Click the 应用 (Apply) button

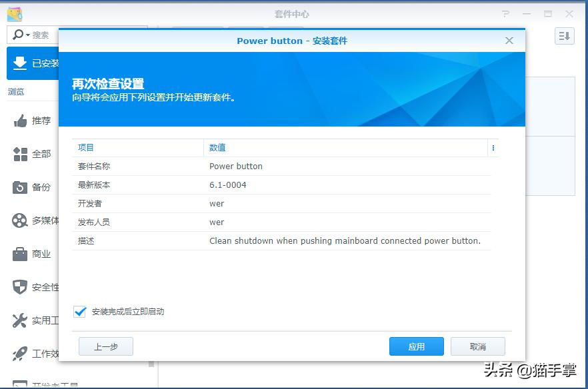click(x=416, y=346)
